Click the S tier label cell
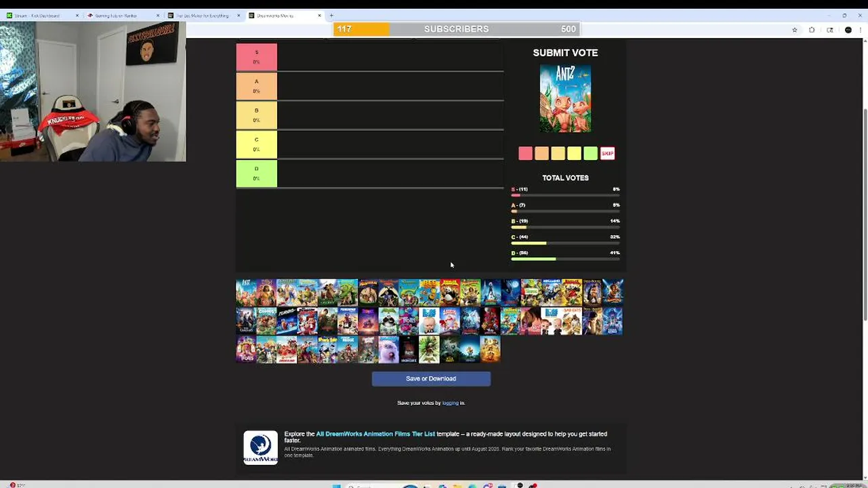Viewport: 868px width, 488px height. (x=256, y=57)
